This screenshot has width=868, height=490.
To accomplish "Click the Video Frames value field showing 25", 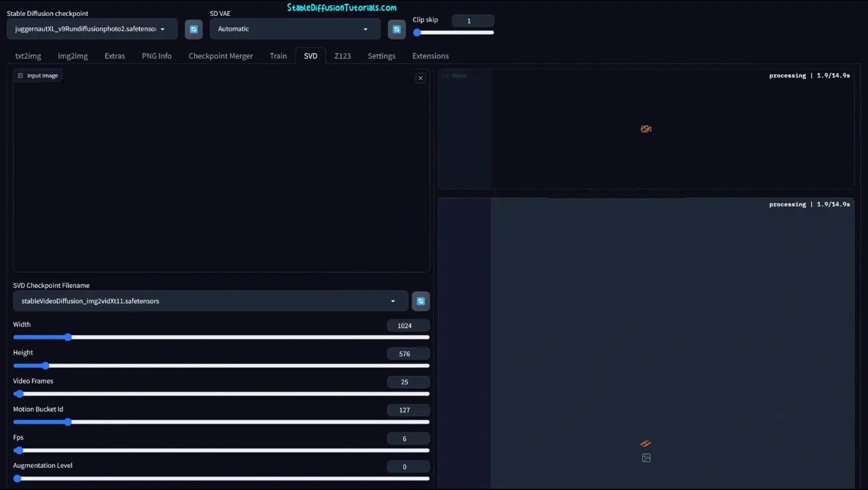I will coord(408,382).
